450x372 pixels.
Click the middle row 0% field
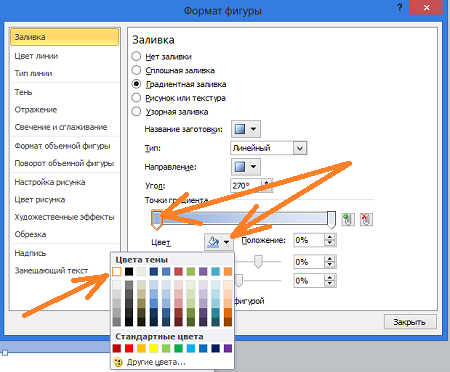click(309, 262)
